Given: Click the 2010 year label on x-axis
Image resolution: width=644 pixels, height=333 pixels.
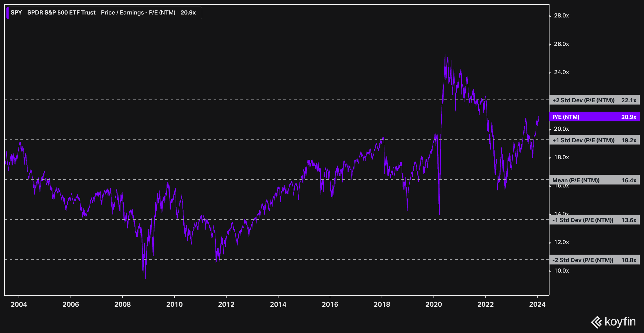Looking at the screenshot, I should click(174, 304).
